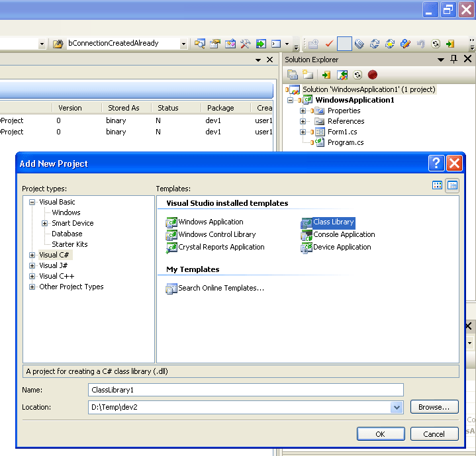Expand the Properties node in Solution Explorer
Screen dimensions: 476x456
tap(303, 111)
